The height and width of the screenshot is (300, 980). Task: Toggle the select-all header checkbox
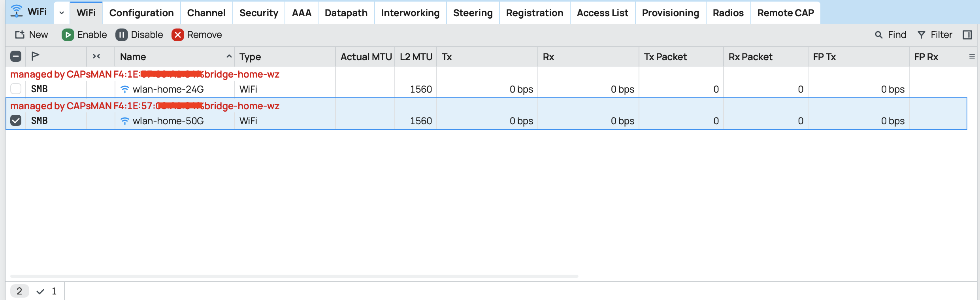coord(16,56)
